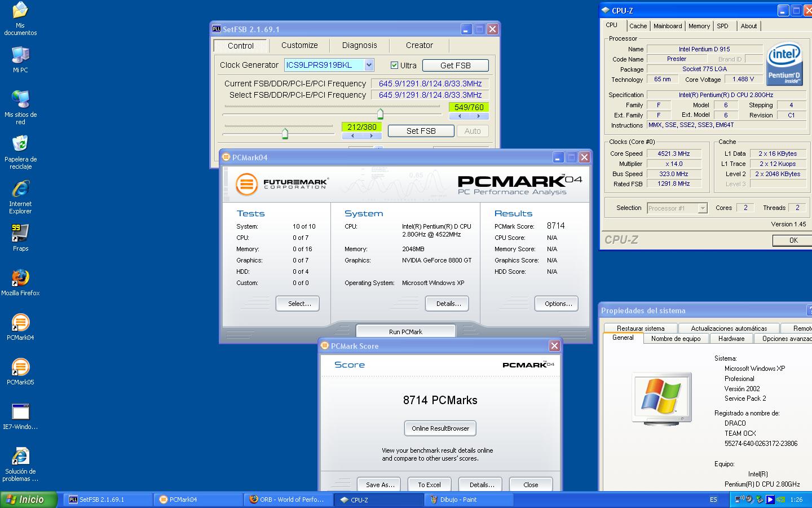The width and height of the screenshot is (812, 508).
Task: Click OK button in CPU-Z
Action: point(793,240)
